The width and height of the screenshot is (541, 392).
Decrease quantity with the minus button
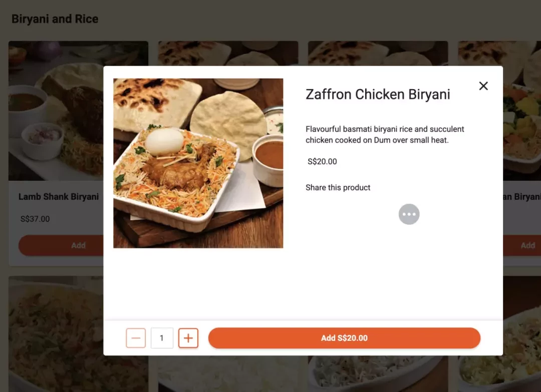pos(136,338)
